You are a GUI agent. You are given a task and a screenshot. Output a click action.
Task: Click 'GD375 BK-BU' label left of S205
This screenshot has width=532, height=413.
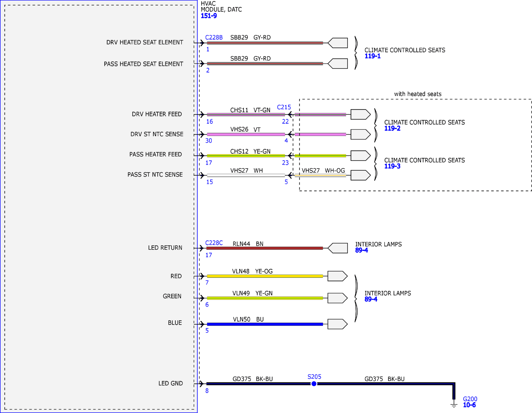[253, 379]
